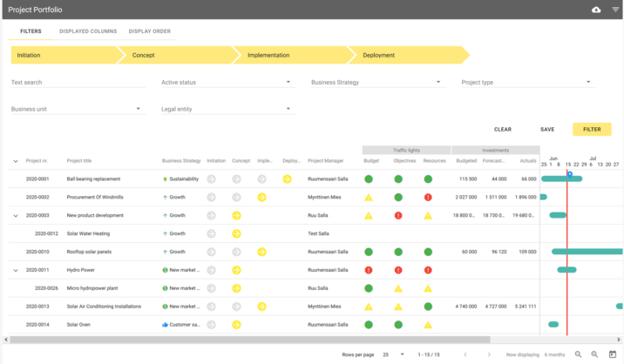Open the filter list icon in top-right corner
Viewport: 624px width, 364px height.
(615, 10)
